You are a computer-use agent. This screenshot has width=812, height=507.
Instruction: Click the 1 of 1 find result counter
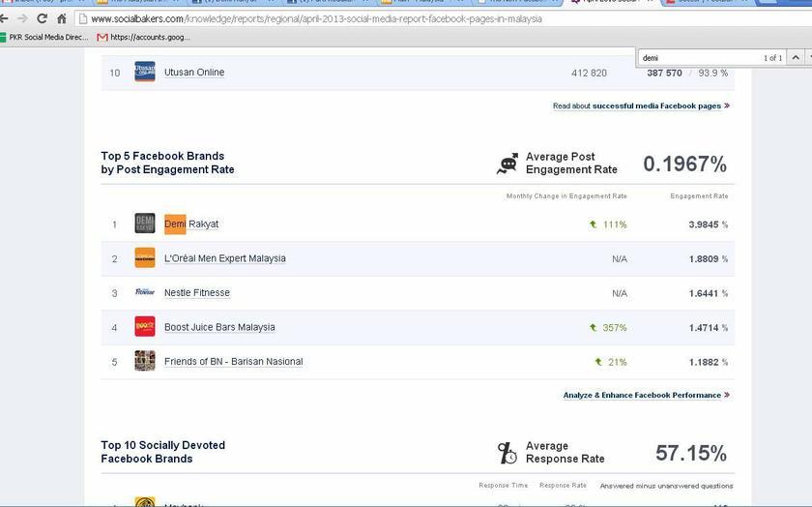pyautogui.click(x=772, y=58)
